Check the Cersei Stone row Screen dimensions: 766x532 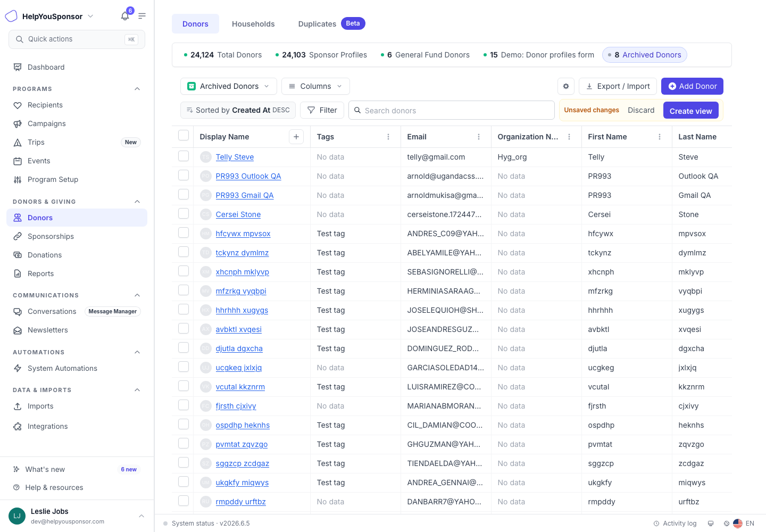(184, 213)
